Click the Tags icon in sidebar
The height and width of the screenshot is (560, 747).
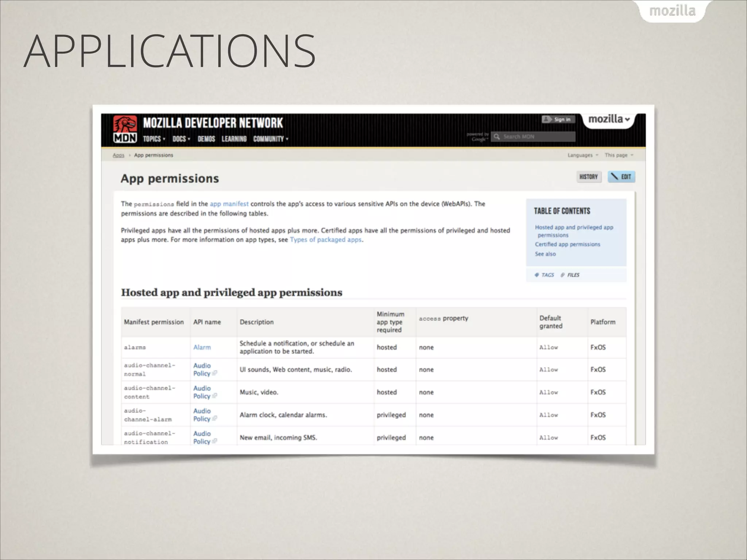tap(537, 275)
